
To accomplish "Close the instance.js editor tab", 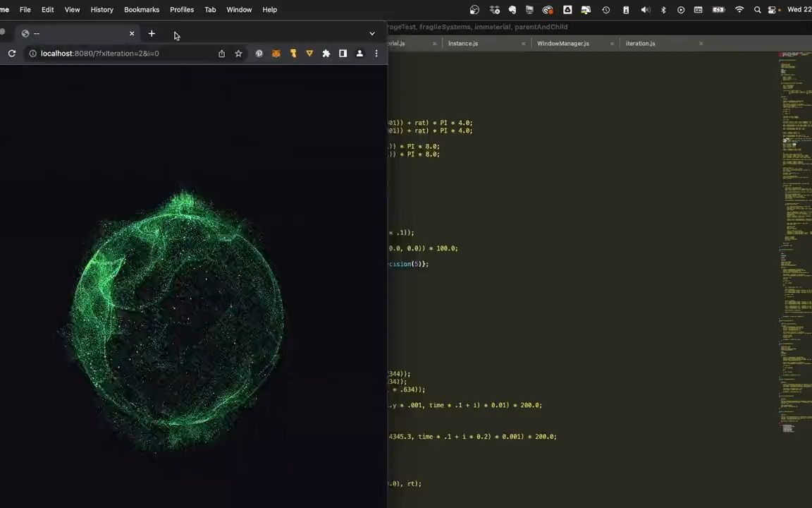I will (x=524, y=44).
